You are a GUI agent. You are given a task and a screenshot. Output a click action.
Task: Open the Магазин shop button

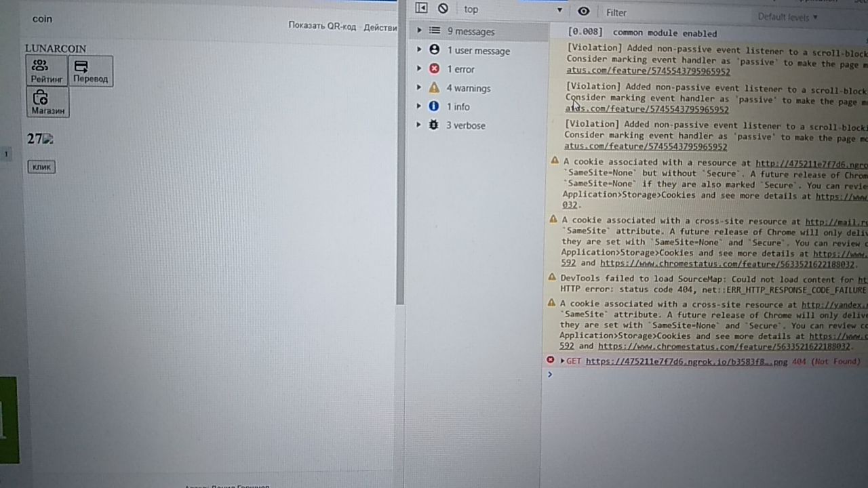click(x=47, y=102)
